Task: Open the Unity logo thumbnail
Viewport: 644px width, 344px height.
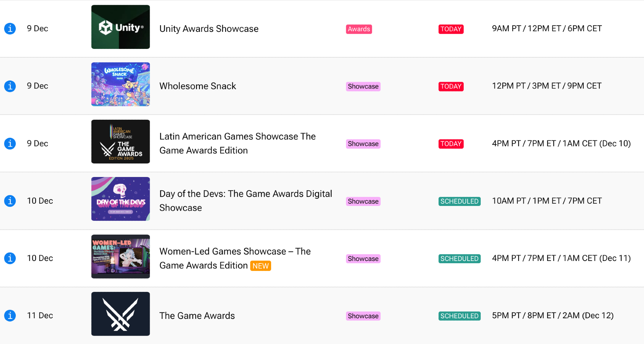Action: (120, 27)
